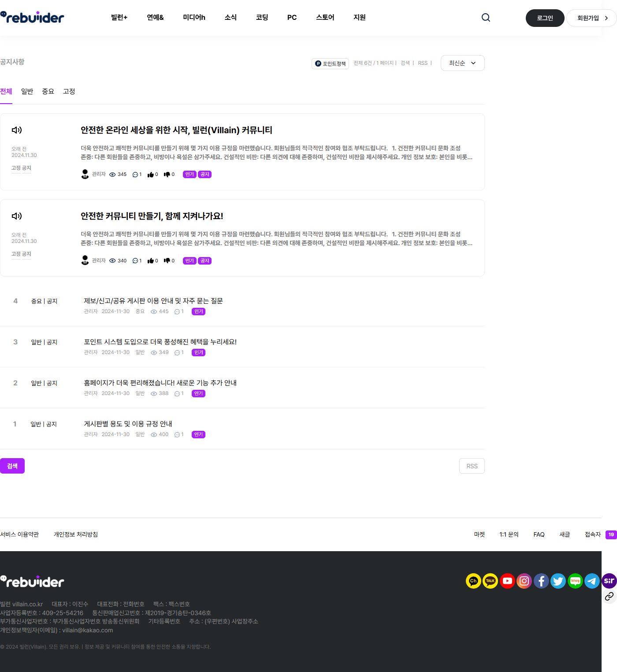Viewport: 617px width, 672px height.
Task: Click the 회원가입 button with chevron
Action: point(592,18)
